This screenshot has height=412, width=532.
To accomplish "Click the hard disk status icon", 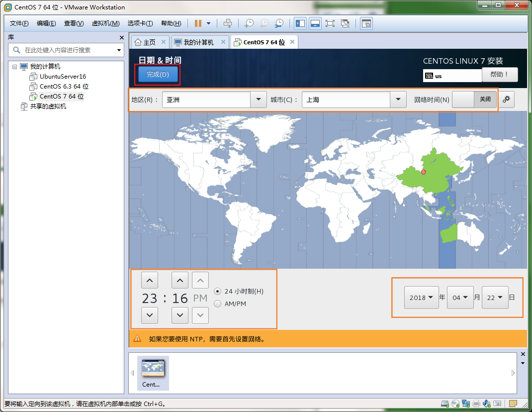I will tap(445, 404).
